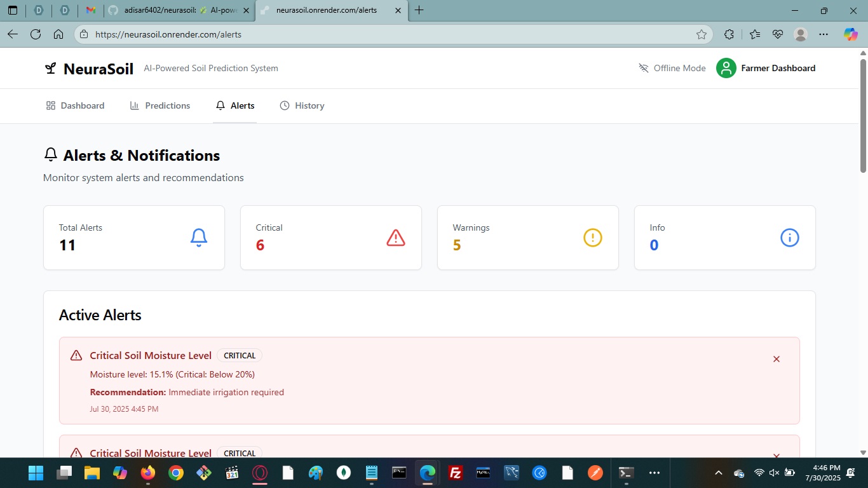Viewport: 868px width, 488px height.
Task: Close the neurasoil.onrender.com/alerts browser tab
Action: [x=398, y=10]
